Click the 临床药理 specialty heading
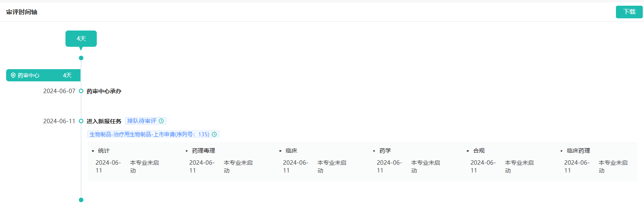The width and height of the screenshot is (644, 216). tap(578, 151)
